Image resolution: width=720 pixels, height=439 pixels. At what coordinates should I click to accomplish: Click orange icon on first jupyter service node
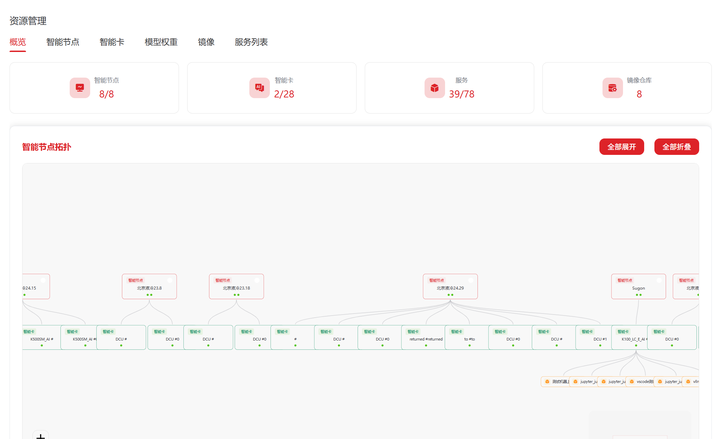coord(575,382)
